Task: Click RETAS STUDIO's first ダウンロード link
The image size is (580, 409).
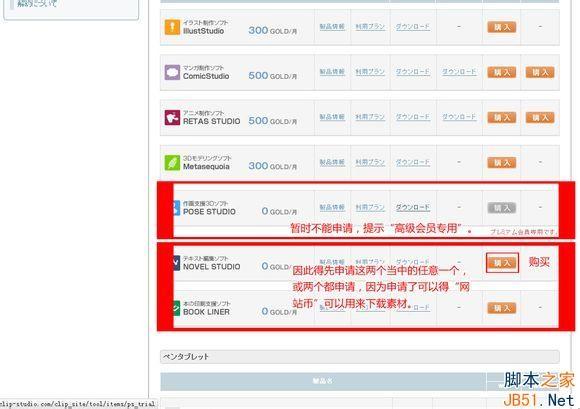Action: (x=413, y=117)
